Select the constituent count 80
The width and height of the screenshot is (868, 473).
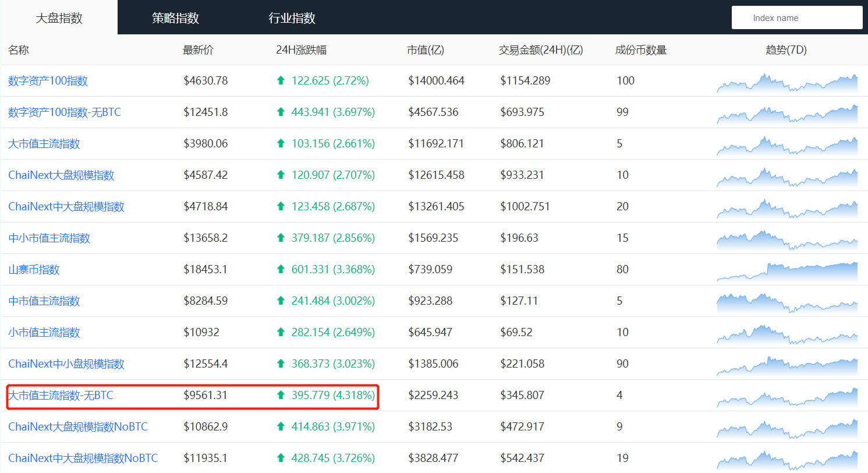click(x=623, y=270)
